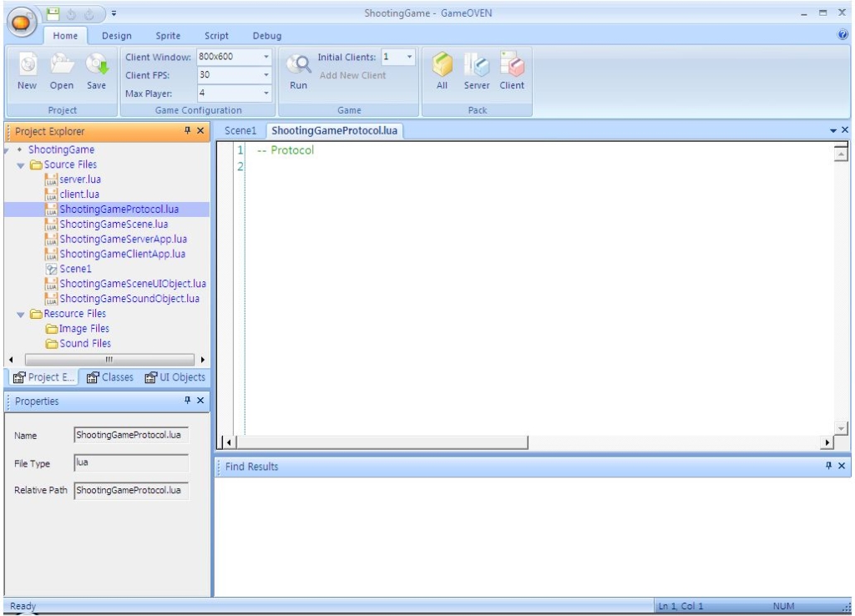Pack the Client build

pyautogui.click(x=512, y=71)
